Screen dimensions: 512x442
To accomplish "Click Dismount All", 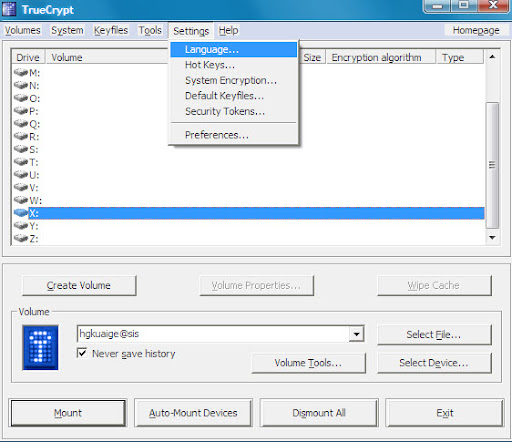I will pyautogui.click(x=319, y=413).
